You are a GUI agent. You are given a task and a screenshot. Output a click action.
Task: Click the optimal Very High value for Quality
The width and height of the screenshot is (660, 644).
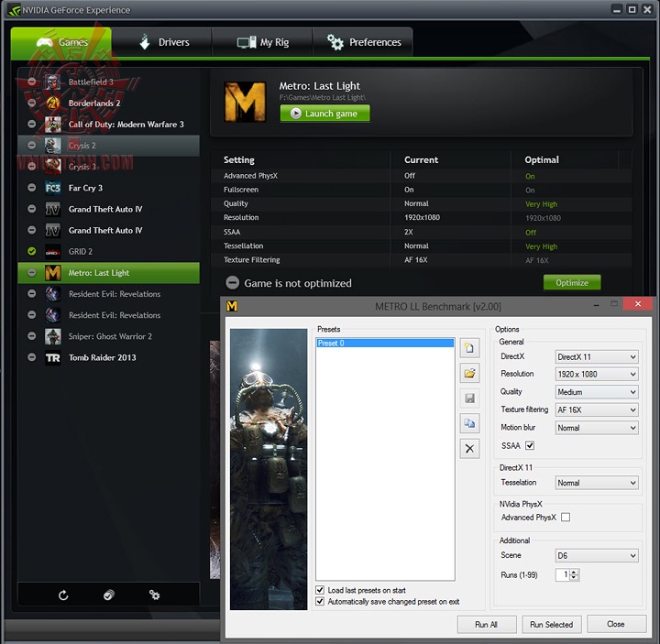tap(542, 204)
